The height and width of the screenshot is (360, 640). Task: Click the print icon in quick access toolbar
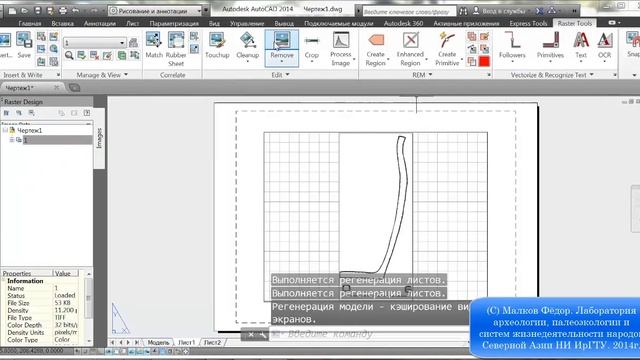point(62,11)
